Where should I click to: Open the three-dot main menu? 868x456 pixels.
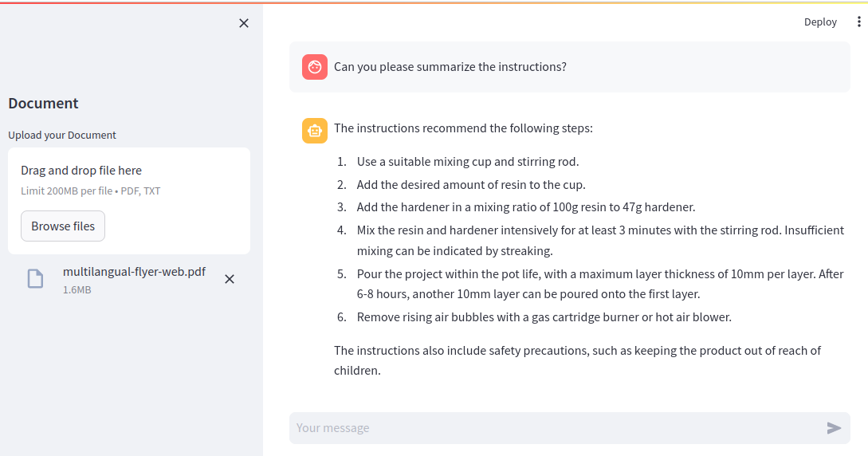click(858, 22)
